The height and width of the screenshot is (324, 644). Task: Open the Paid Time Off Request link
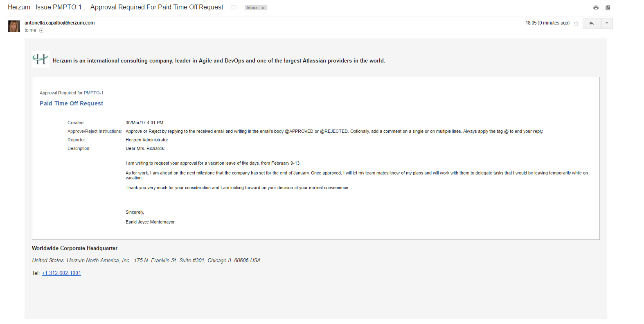pyautogui.click(x=71, y=103)
